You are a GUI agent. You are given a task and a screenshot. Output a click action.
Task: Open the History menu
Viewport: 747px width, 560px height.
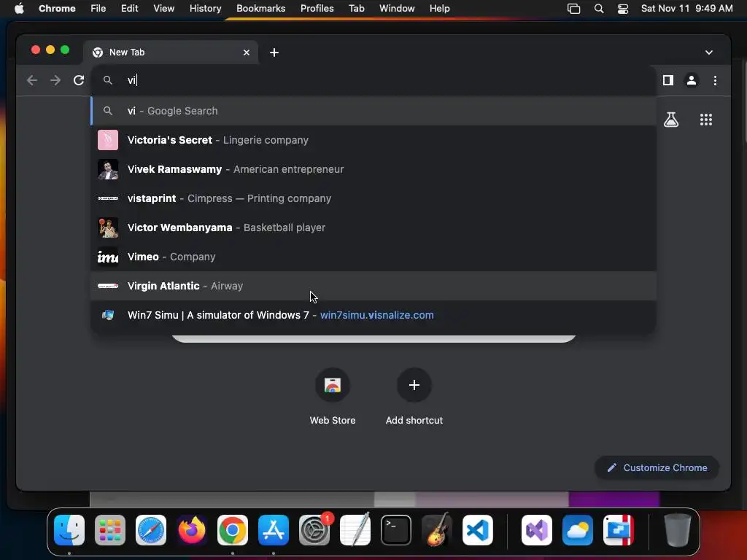point(205,9)
